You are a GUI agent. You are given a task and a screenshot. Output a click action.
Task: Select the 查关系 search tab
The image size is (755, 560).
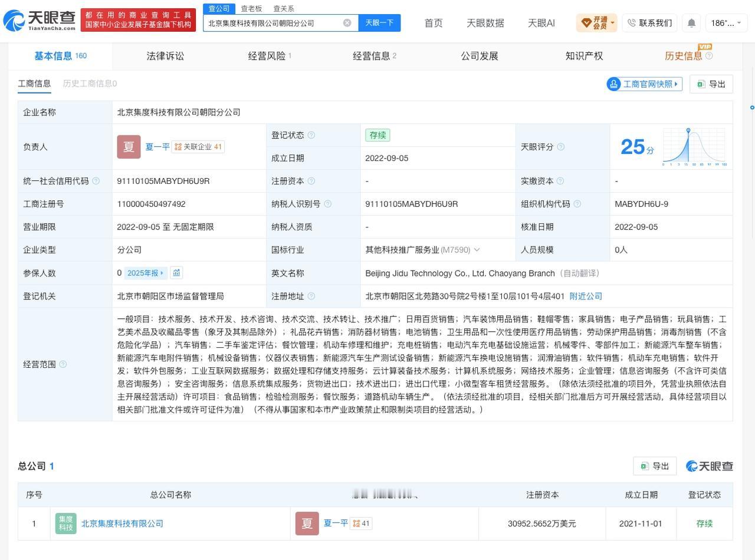(284, 8)
